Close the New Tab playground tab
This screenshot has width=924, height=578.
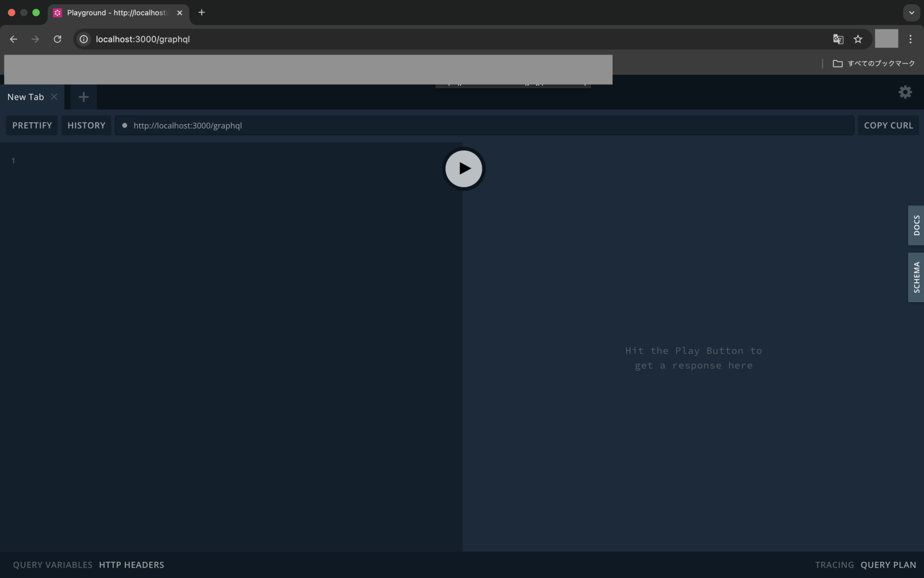tap(54, 97)
